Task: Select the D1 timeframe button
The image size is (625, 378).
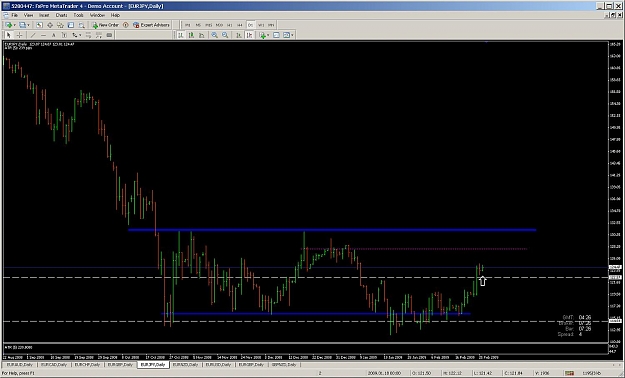Action: coord(250,25)
